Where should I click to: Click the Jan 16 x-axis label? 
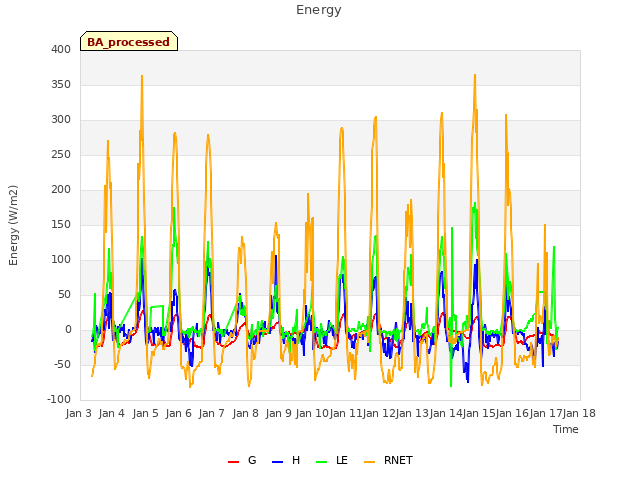click(512, 413)
